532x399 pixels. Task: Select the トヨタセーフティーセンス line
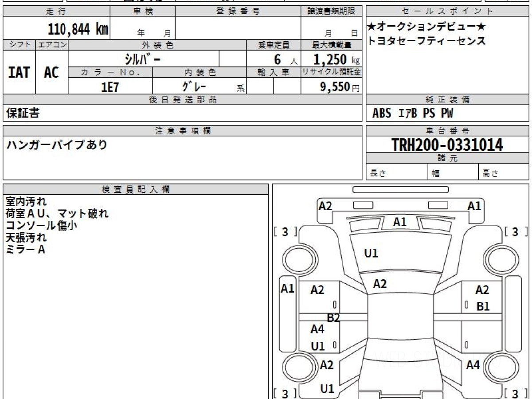click(x=426, y=41)
